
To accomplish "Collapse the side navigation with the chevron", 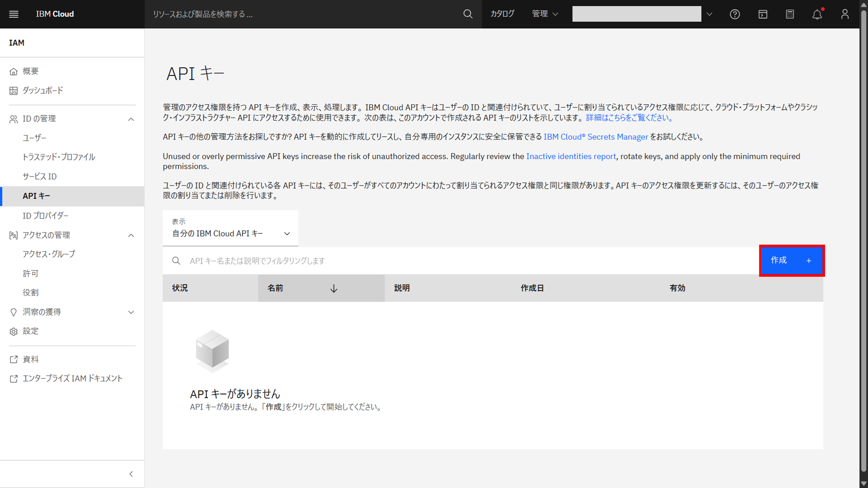I will click(131, 474).
